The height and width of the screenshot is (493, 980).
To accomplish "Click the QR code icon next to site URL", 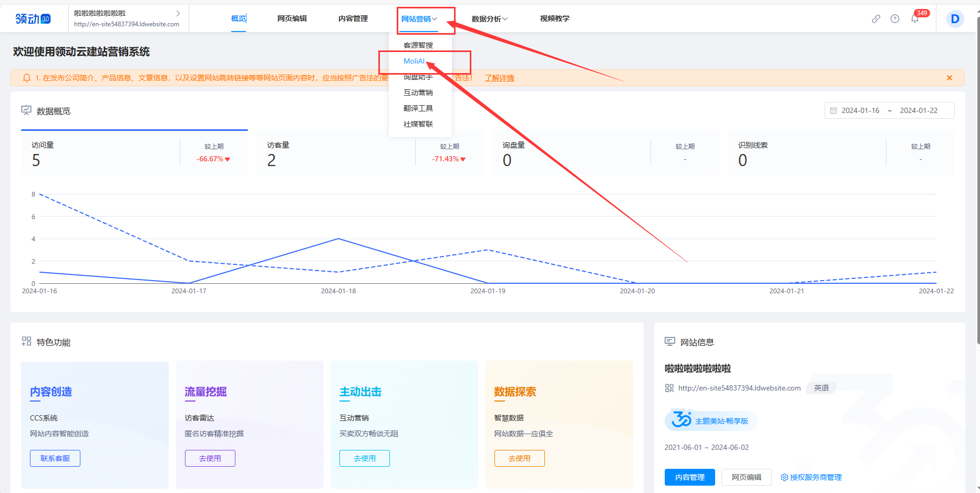I will point(669,388).
